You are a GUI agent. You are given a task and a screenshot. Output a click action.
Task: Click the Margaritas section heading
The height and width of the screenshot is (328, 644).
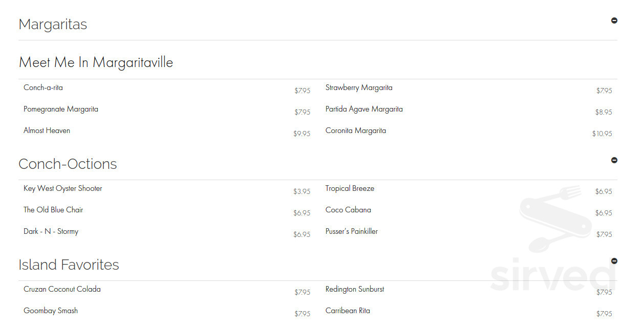click(53, 24)
